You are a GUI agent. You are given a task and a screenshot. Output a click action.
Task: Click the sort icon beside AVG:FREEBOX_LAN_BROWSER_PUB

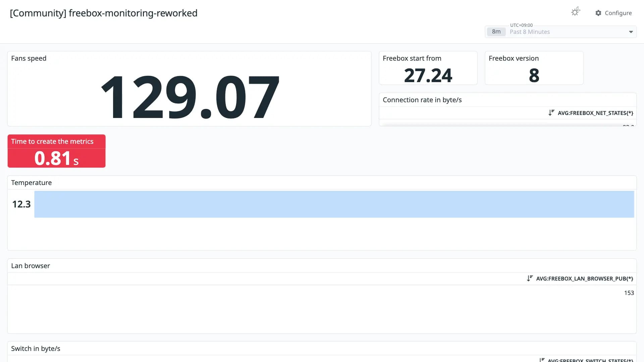[530, 279]
